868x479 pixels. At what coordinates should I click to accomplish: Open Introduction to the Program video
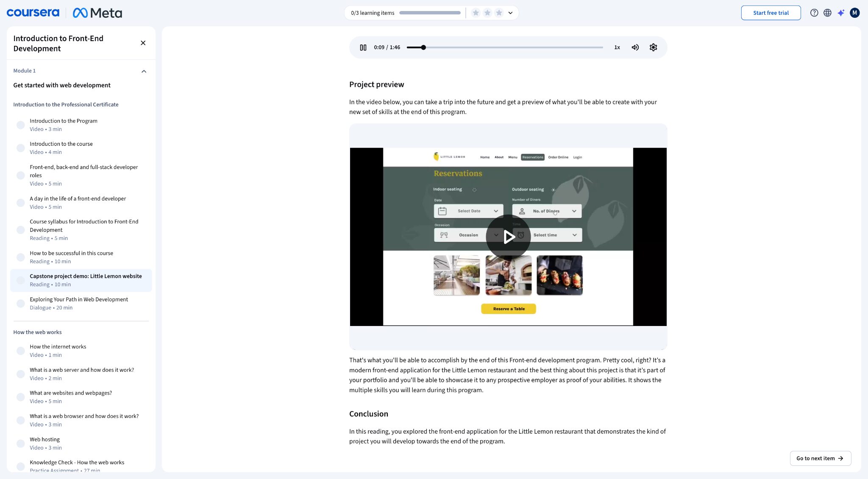[x=81, y=125]
